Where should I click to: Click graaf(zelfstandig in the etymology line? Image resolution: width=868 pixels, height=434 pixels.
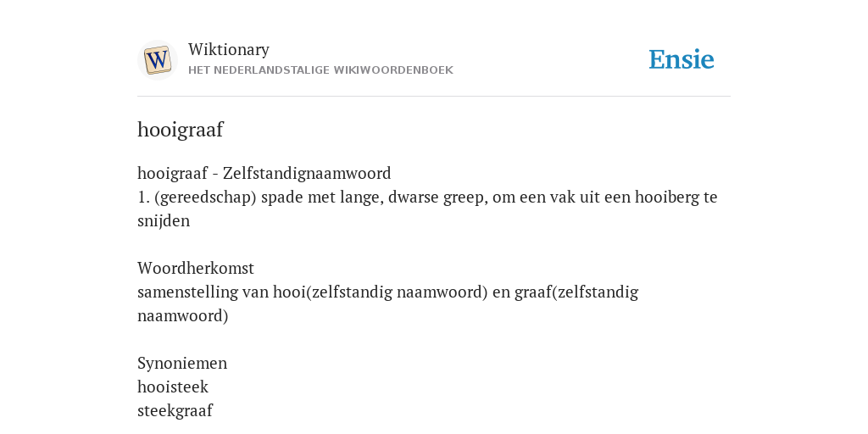(x=576, y=292)
